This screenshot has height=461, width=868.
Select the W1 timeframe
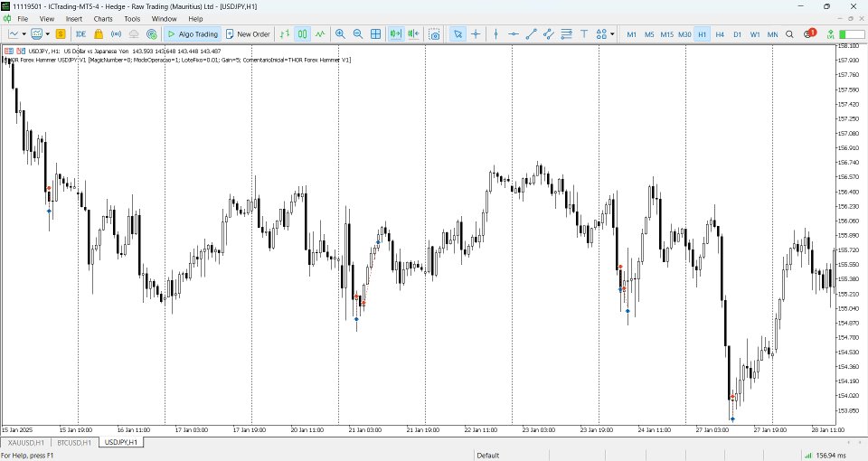coord(755,34)
